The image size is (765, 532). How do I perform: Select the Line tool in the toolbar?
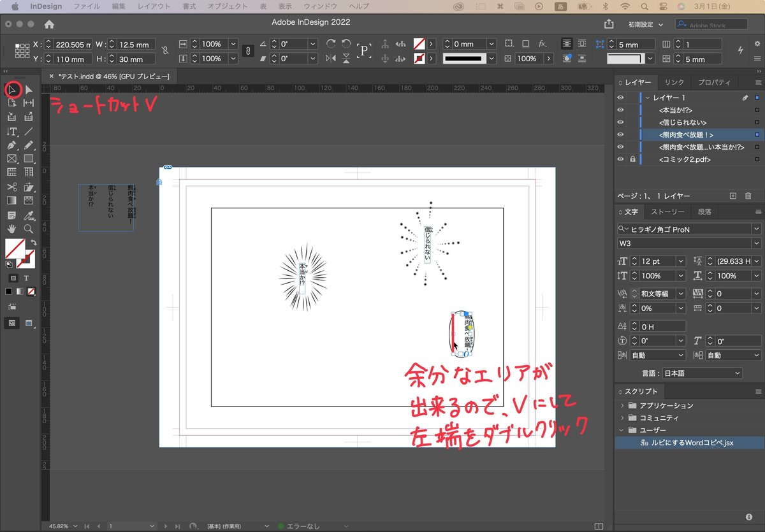pyautogui.click(x=28, y=130)
